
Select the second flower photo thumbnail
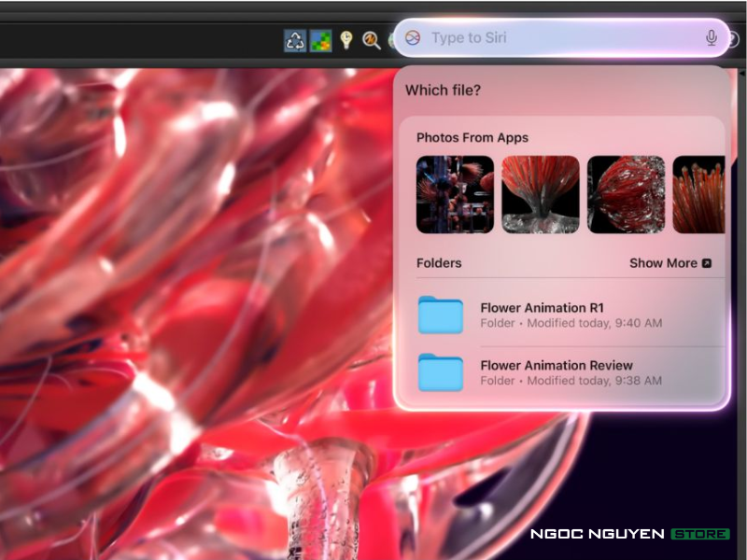point(541,194)
